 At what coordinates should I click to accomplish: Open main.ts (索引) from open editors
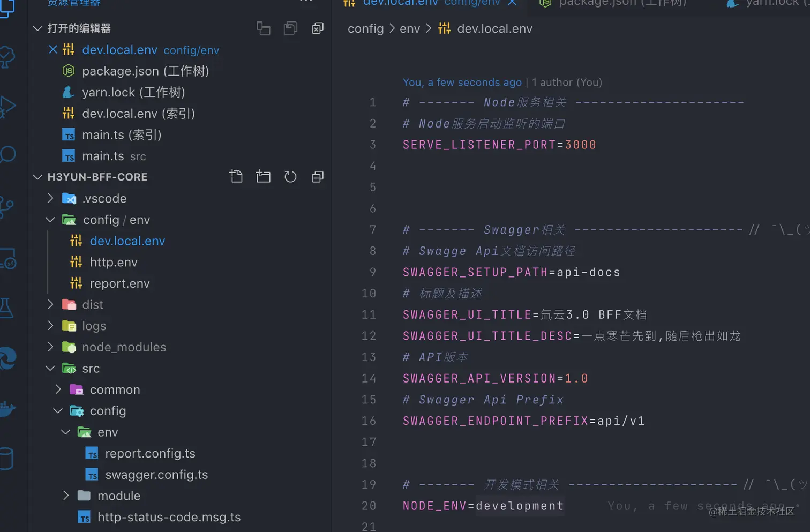pyautogui.click(x=122, y=135)
